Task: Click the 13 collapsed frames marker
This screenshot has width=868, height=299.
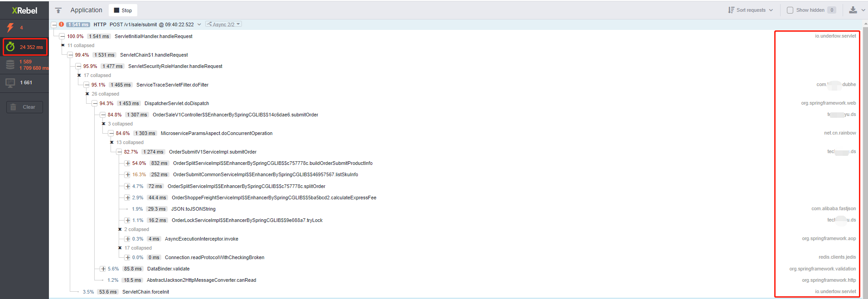Action: [112, 142]
